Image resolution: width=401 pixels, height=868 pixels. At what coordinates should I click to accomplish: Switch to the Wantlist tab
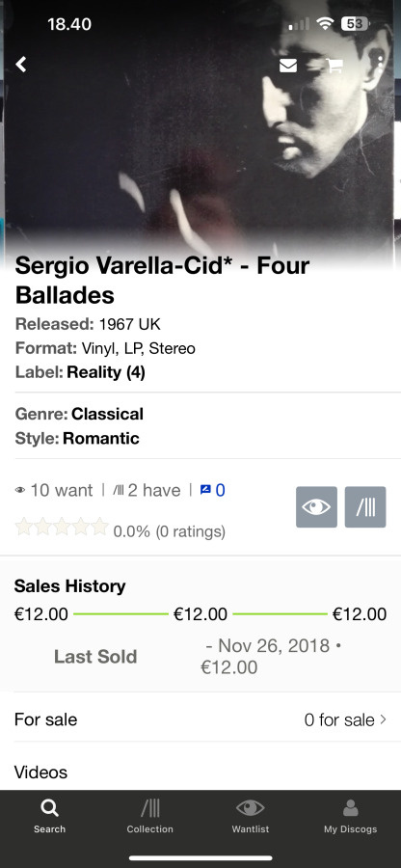251,817
